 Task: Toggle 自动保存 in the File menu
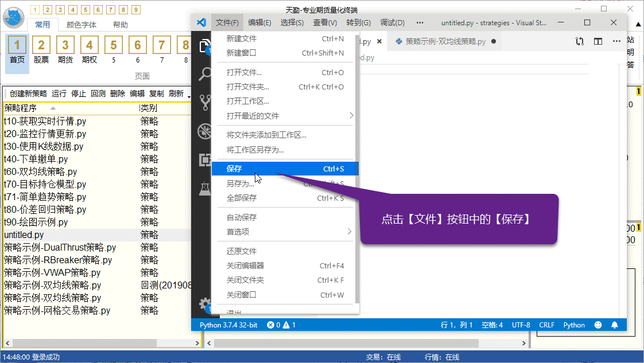click(242, 217)
